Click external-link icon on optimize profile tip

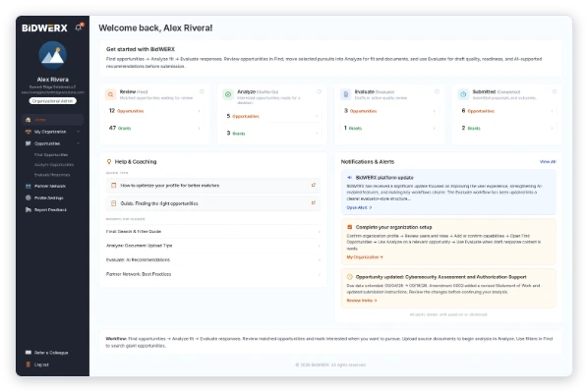(314, 185)
